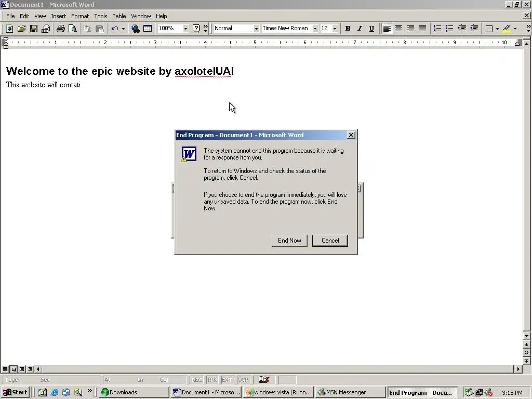Open the Times New Roman font dropdown

315,29
